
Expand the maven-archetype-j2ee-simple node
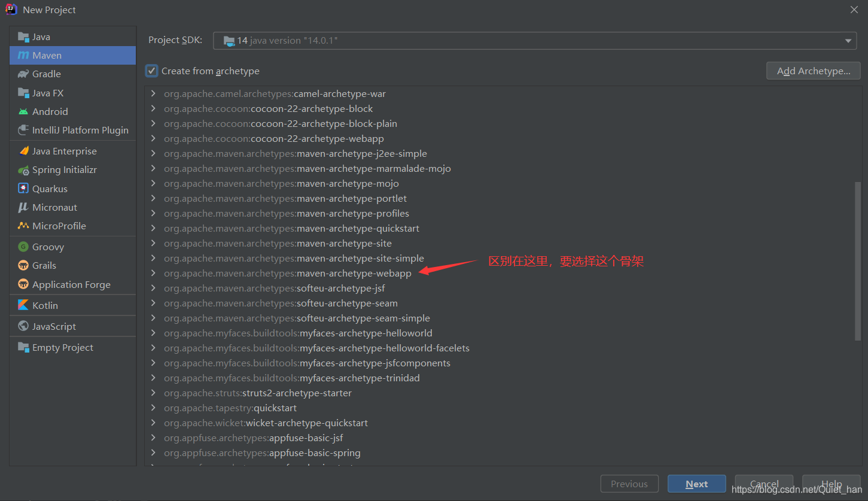pos(154,153)
